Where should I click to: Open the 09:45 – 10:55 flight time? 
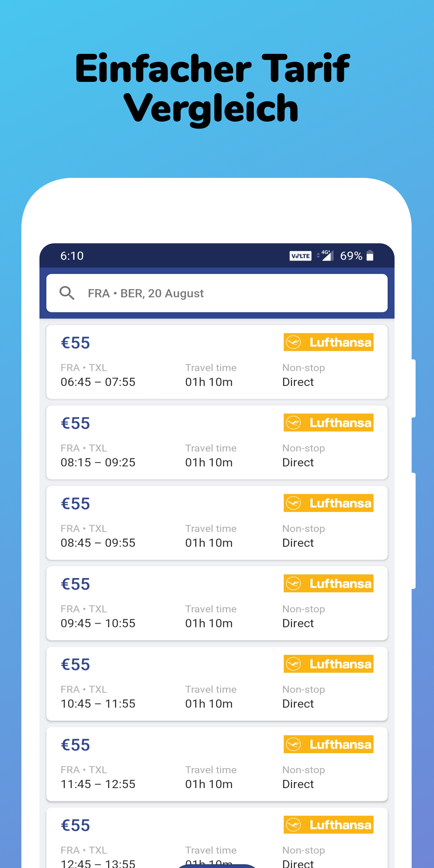pos(98,623)
